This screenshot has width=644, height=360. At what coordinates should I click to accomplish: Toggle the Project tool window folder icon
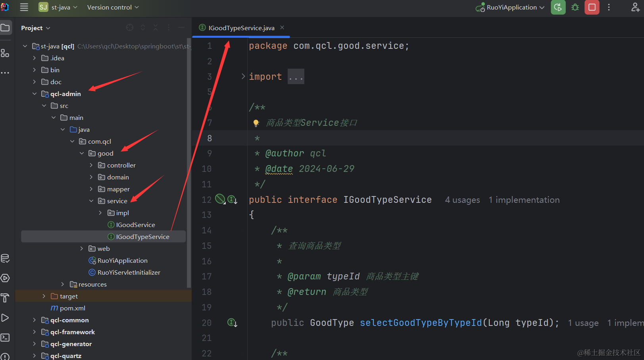[5, 28]
